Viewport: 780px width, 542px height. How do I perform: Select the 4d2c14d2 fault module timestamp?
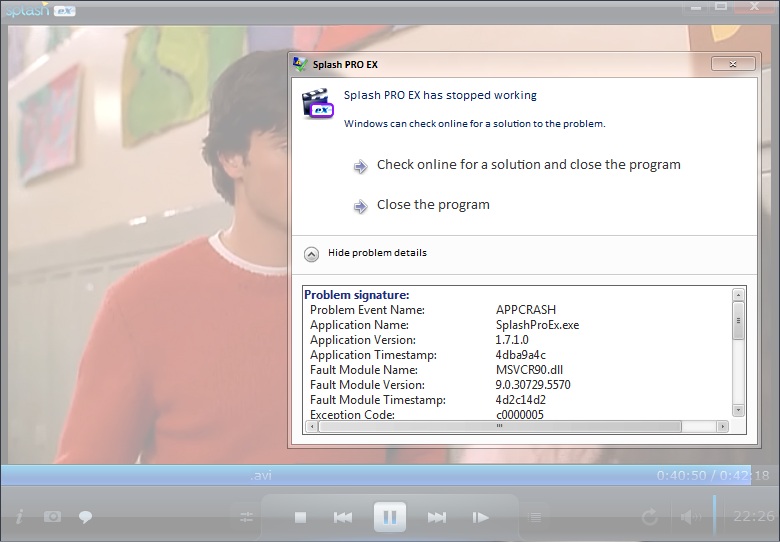click(x=520, y=399)
